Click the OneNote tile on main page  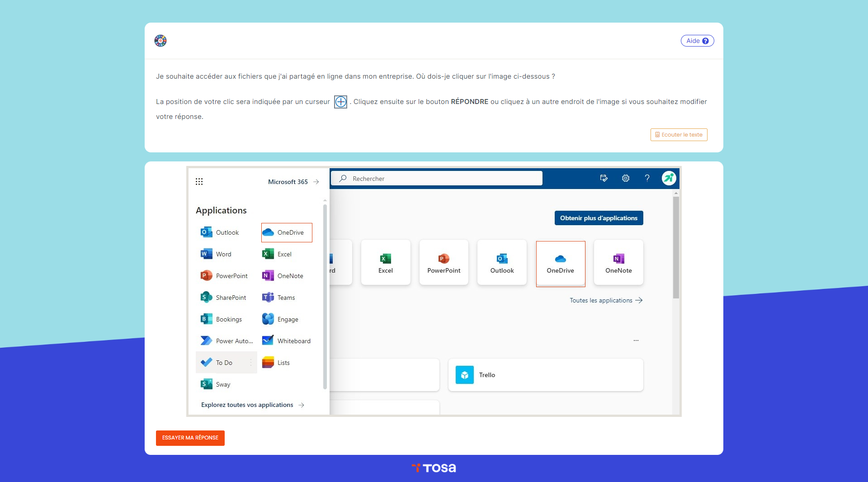618,262
